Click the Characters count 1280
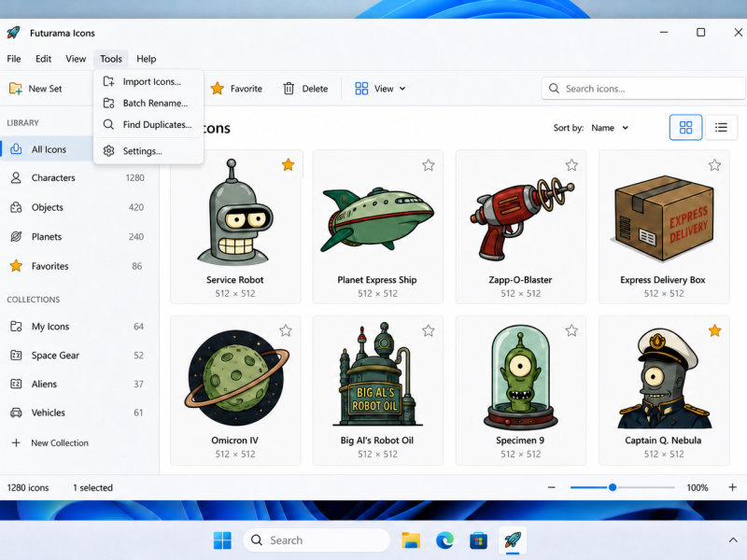 pyautogui.click(x=134, y=177)
